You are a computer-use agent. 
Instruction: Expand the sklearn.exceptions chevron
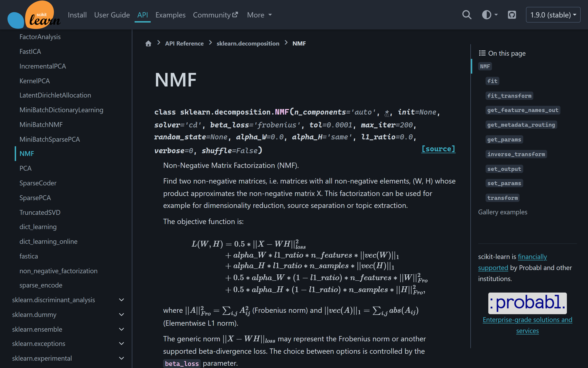pos(122,344)
